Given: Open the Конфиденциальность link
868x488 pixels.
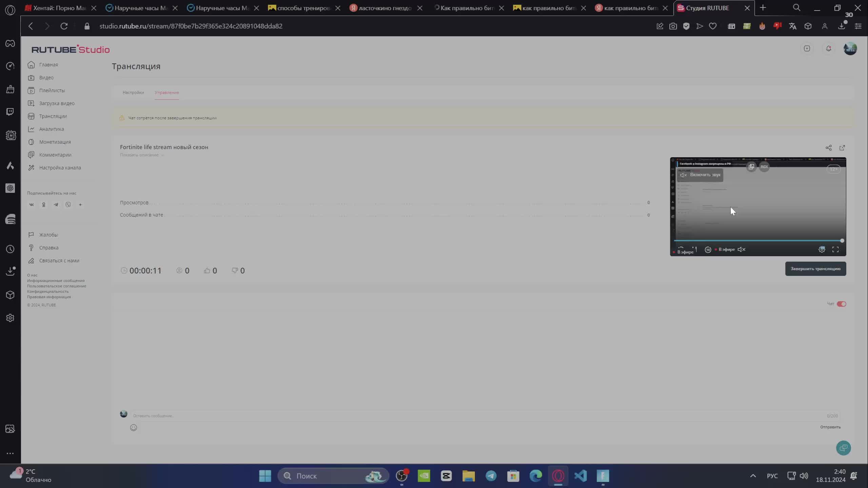Looking at the screenshot, I should coord(48,291).
